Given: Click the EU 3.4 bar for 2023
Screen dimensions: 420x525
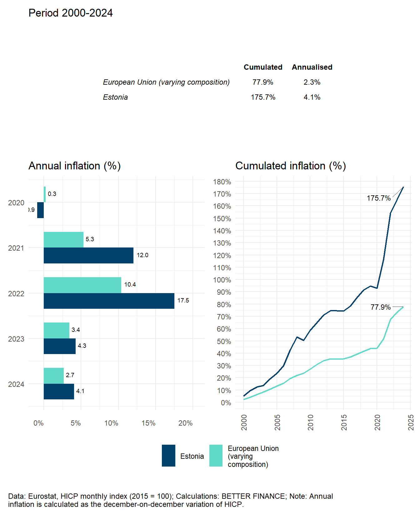Looking at the screenshot, I should click(x=56, y=330).
